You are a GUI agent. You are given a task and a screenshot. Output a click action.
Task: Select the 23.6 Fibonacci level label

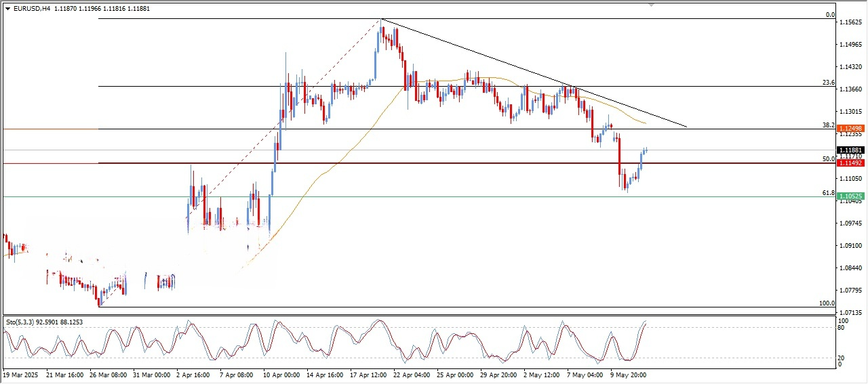click(x=828, y=83)
